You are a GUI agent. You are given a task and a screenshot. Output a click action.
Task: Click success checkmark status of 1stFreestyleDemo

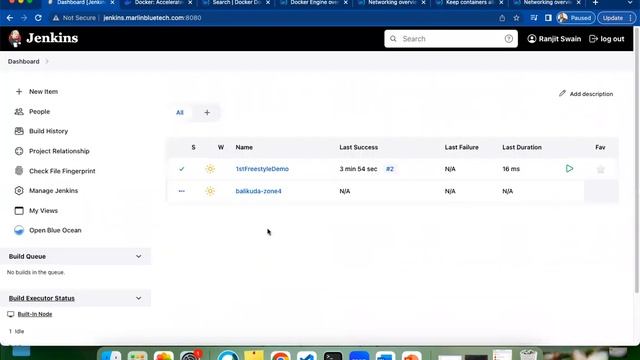182,169
